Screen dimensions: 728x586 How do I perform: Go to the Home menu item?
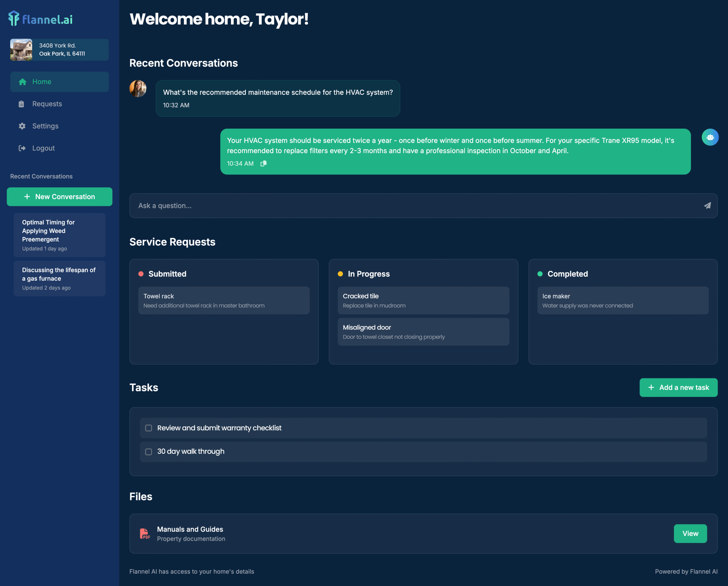point(42,82)
